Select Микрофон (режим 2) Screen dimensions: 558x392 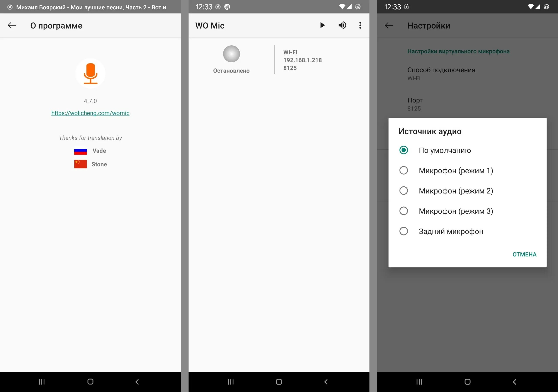pos(467,191)
